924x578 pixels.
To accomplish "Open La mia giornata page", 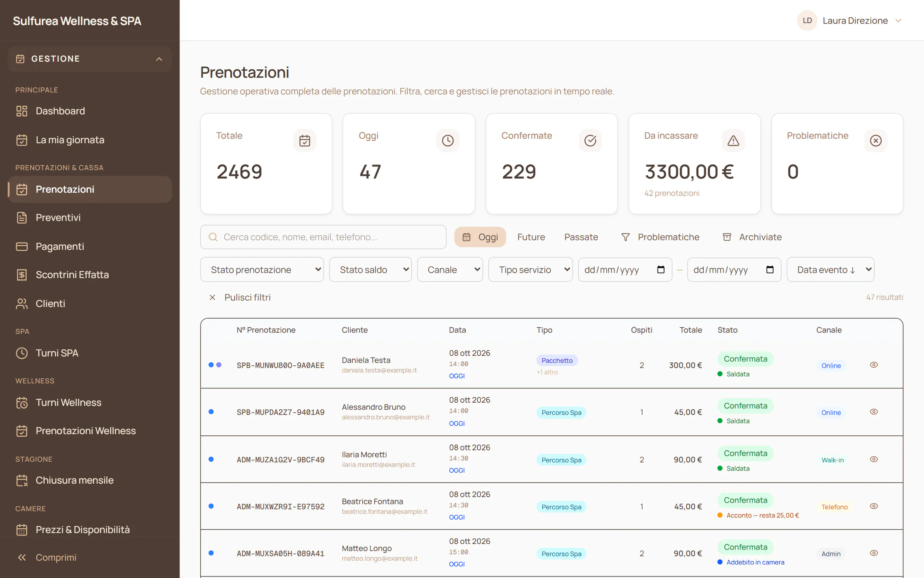I will tap(89, 140).
